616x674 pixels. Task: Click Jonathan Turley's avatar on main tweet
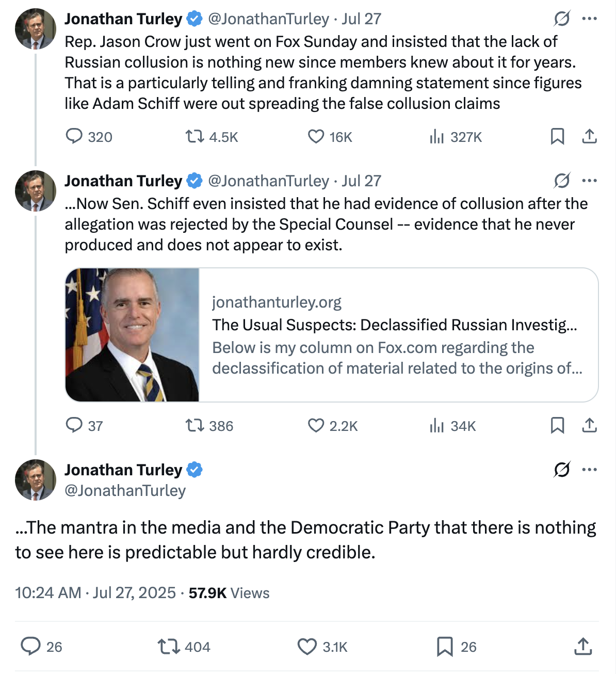coord(35,480)
